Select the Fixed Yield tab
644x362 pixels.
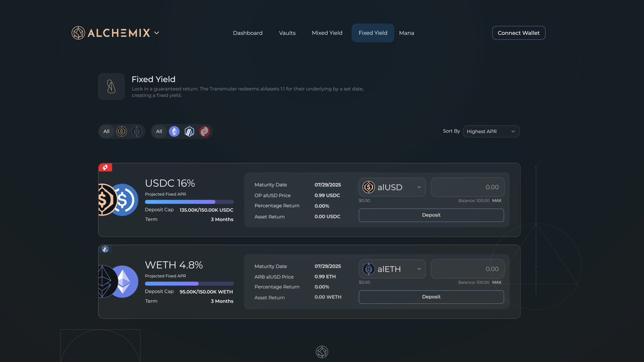coord(373,33)
